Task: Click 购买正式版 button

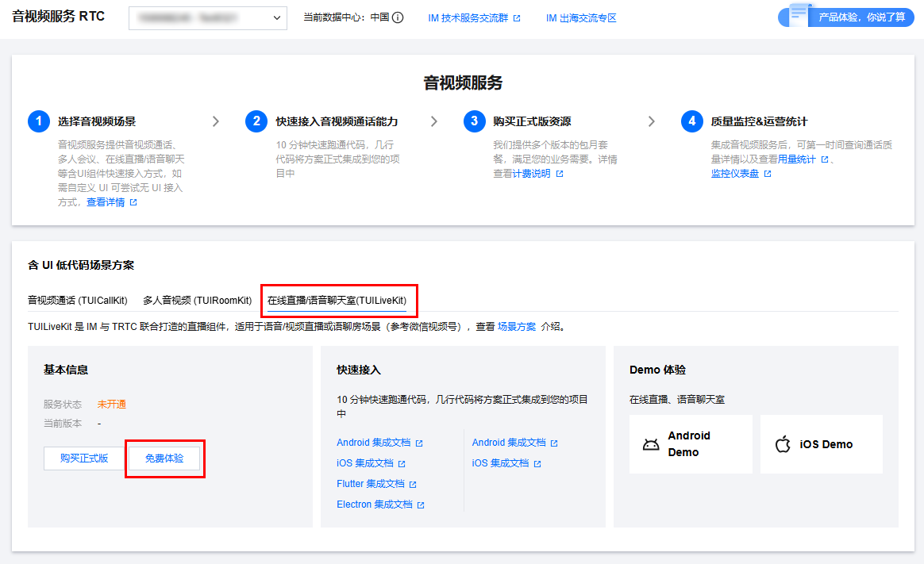Action: pos(84,458)
